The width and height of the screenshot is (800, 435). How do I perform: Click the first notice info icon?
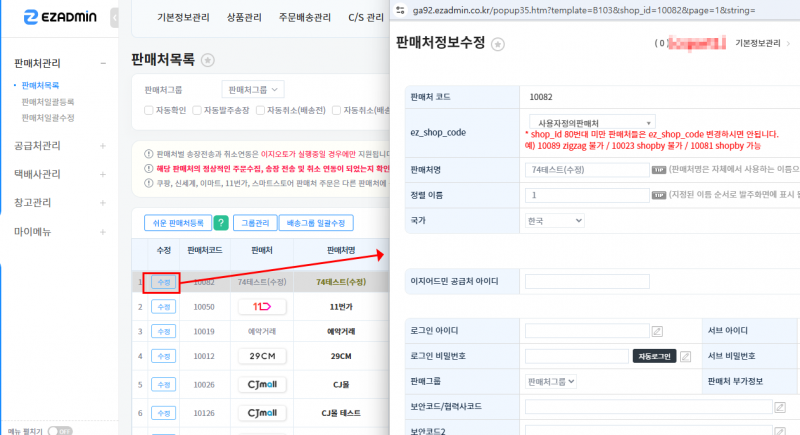[148, 153]
